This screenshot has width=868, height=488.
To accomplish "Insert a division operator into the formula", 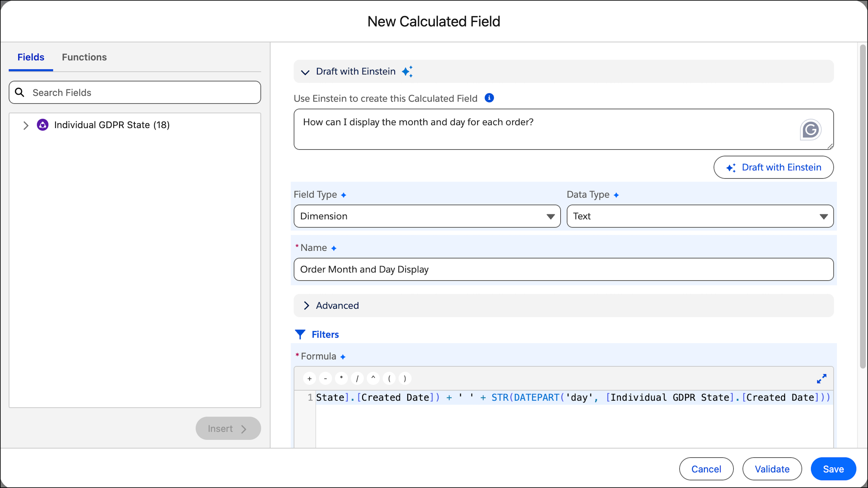I will pos(357,378).
